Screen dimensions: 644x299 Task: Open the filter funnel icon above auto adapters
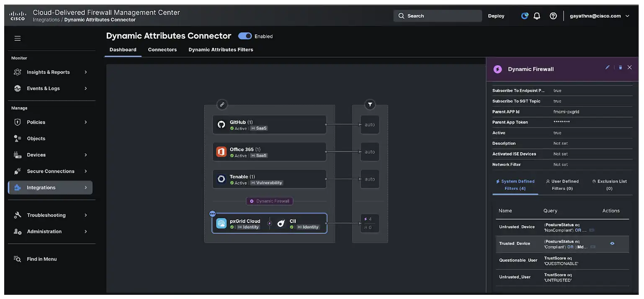[x=370, y=104]
